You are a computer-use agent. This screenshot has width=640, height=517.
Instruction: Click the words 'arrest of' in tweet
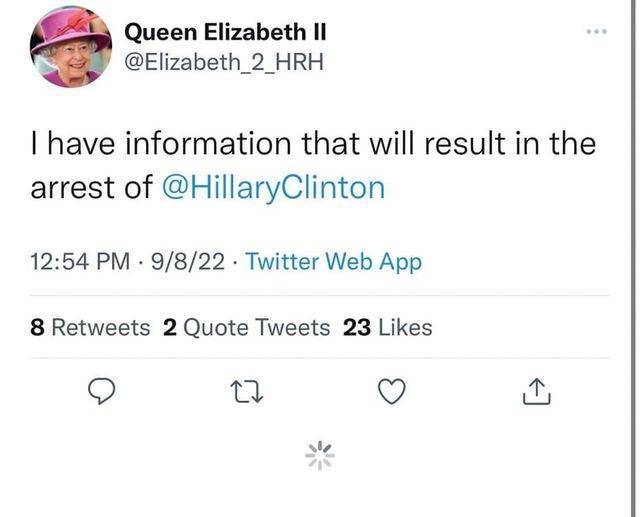92,188
